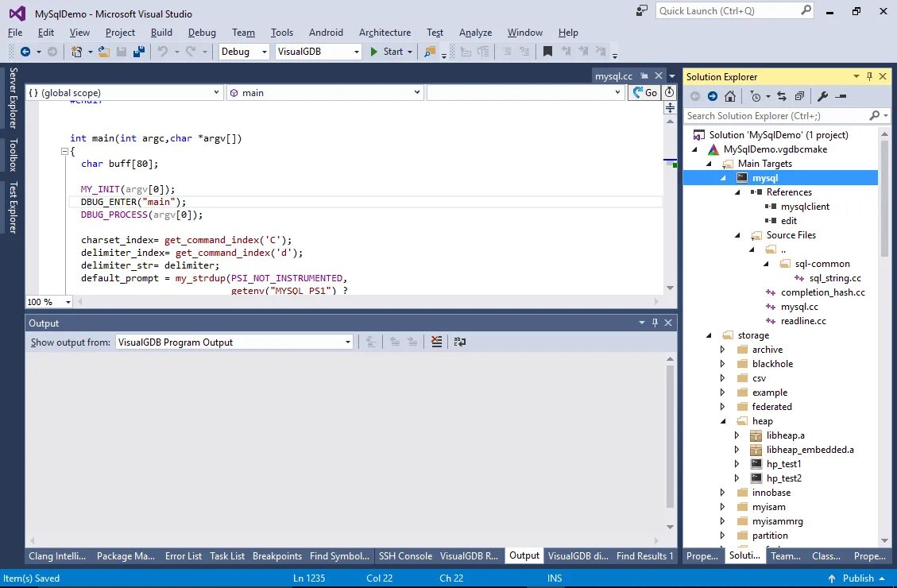Collapse the References node under mysql

pyautogui.click(x=737, y=192)
